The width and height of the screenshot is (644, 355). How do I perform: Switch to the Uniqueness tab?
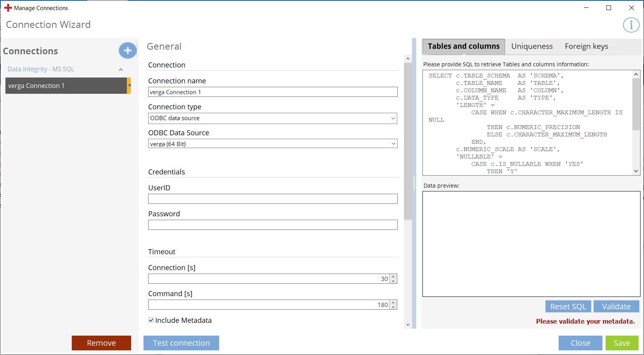tap(531, 47)
